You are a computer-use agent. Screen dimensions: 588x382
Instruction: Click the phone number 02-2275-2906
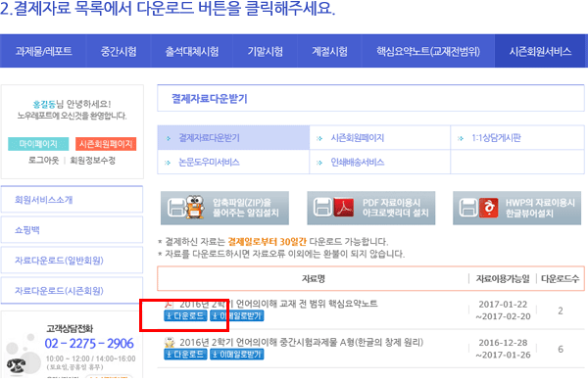(89, 344)
